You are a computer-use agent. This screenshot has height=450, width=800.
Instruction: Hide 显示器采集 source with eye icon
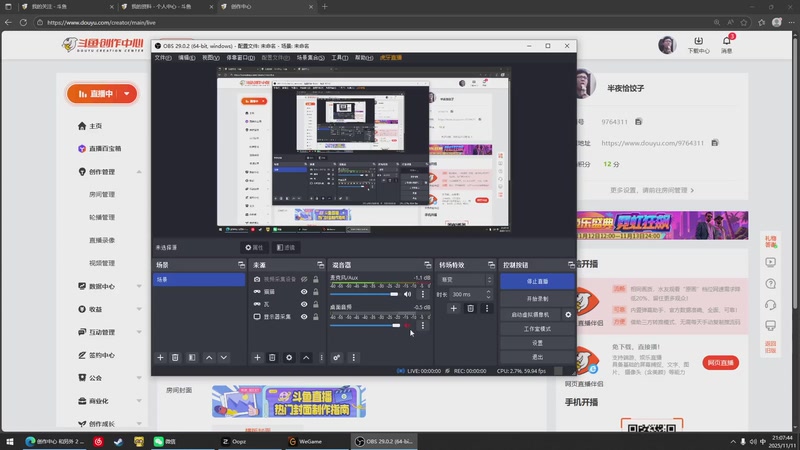(304, 316)
